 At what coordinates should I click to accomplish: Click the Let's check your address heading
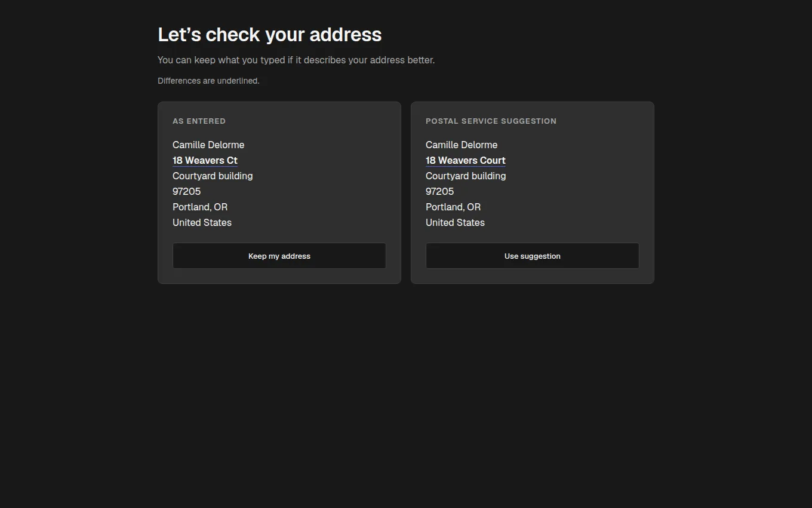pyautogui.click(x=269, y=35)
